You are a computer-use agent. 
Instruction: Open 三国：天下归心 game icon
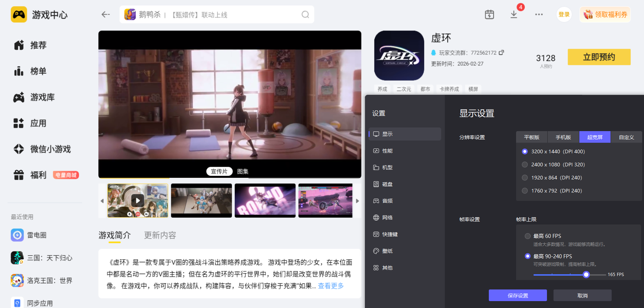pyautogui.click(x=17, y=258)
